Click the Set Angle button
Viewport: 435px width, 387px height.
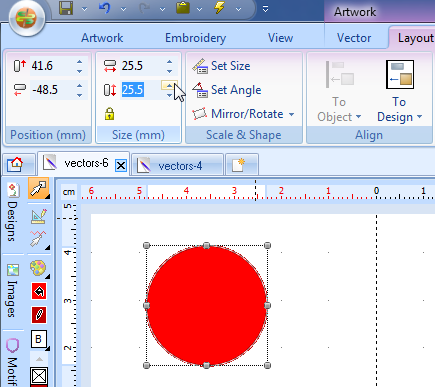point(227,90)
